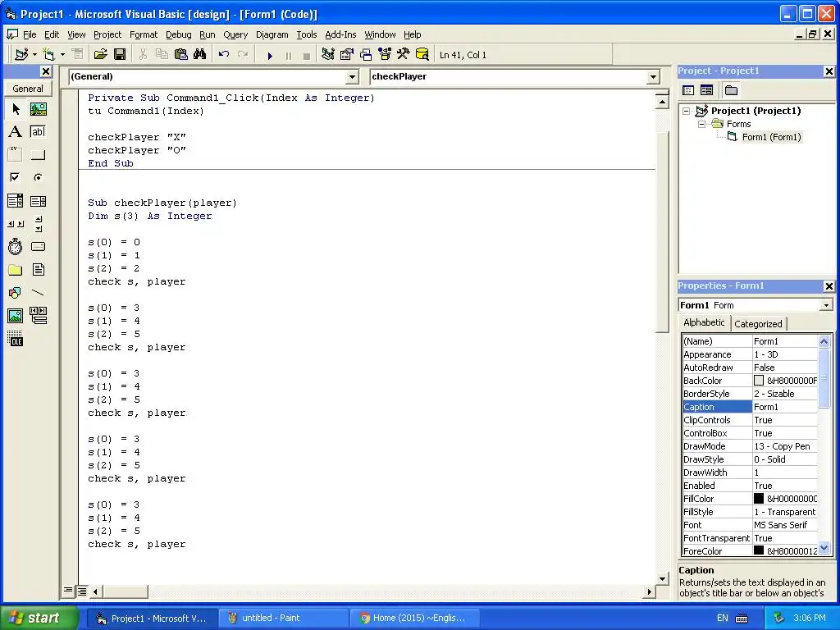Open the checkPlayer procedure dropdown
The height and width of the screenshot is (630, 840).
point(653,77)
